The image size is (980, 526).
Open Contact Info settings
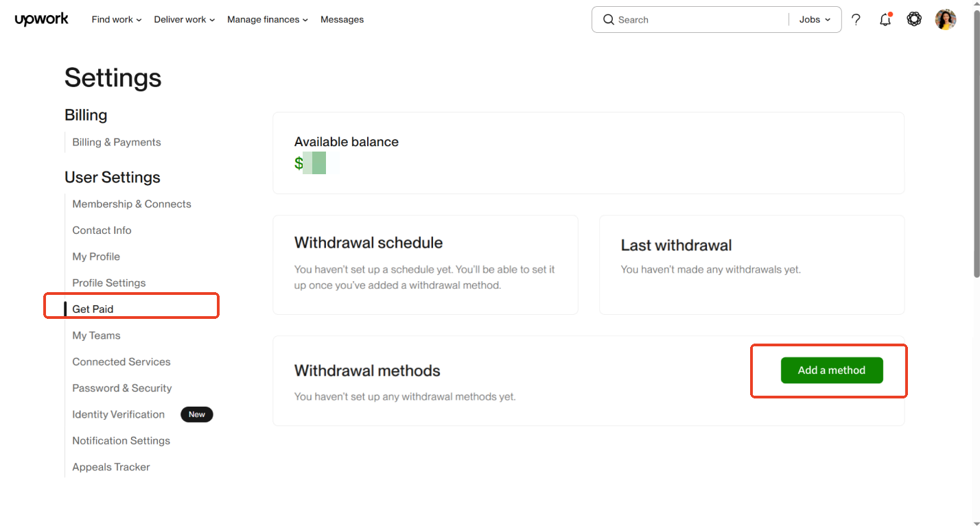point(102,230)
